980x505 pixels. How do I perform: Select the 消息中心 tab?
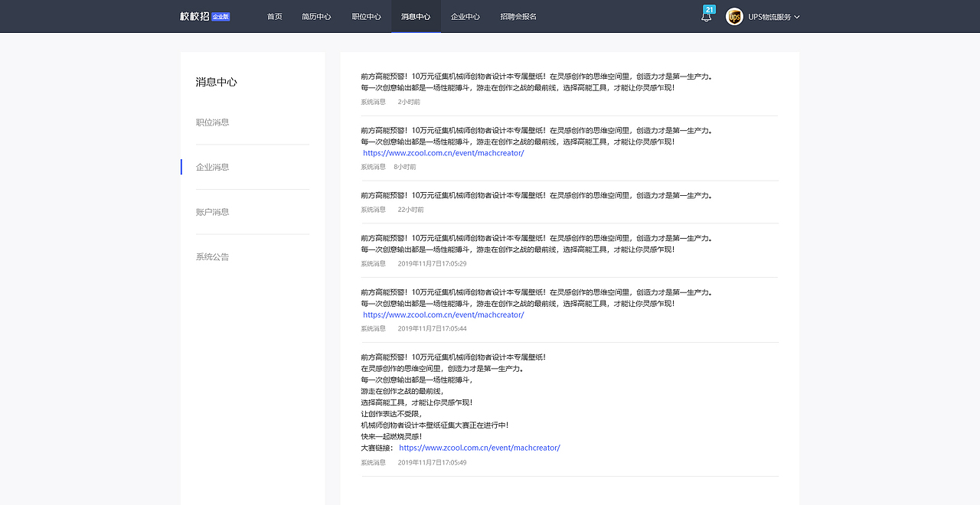coord(416,16)
